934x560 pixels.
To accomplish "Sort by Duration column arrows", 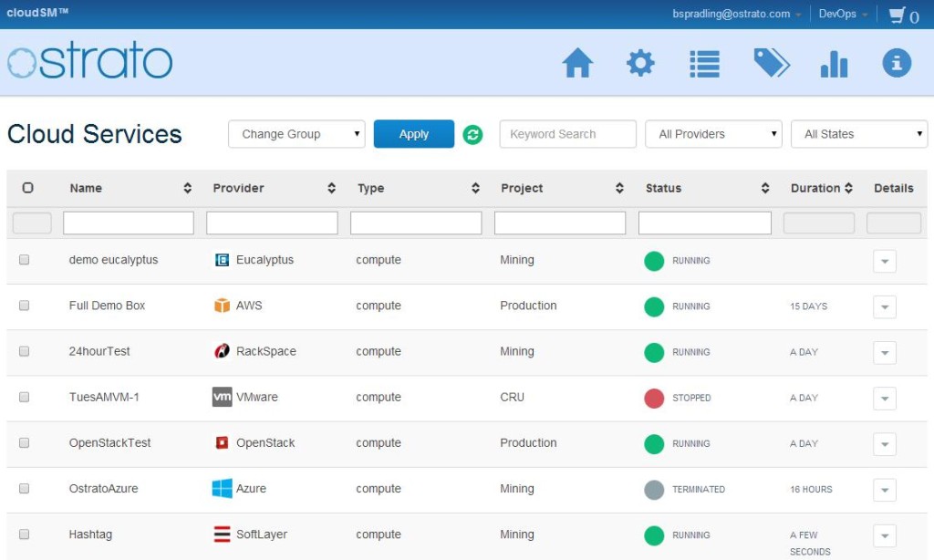I will pos(848,188).
